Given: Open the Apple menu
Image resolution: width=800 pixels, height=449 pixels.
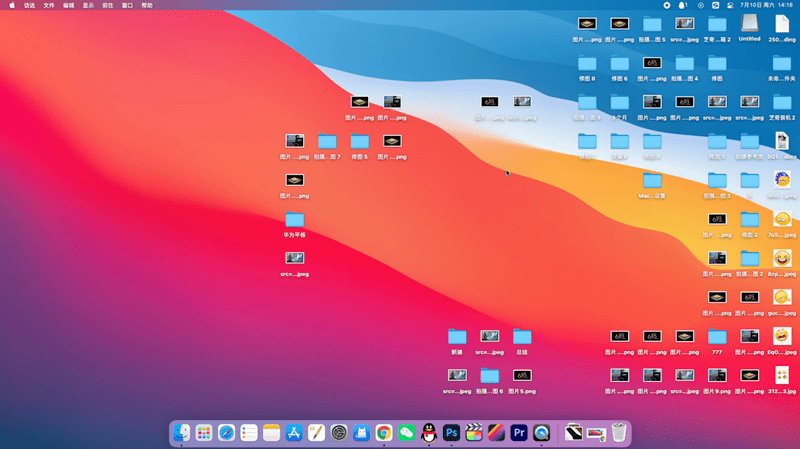Looking at the screenshot, I should click(x=12, y=5).
